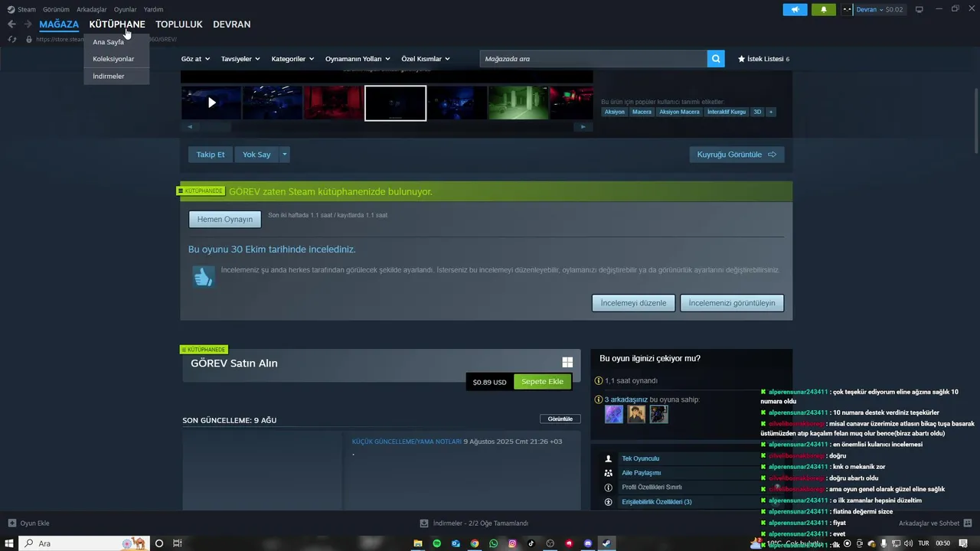Click the Aile Paylaşımı family icon

(609, 473)
